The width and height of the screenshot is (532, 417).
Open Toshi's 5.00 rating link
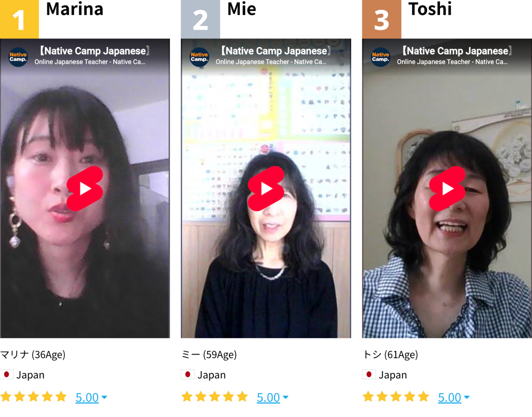[449, 398]
